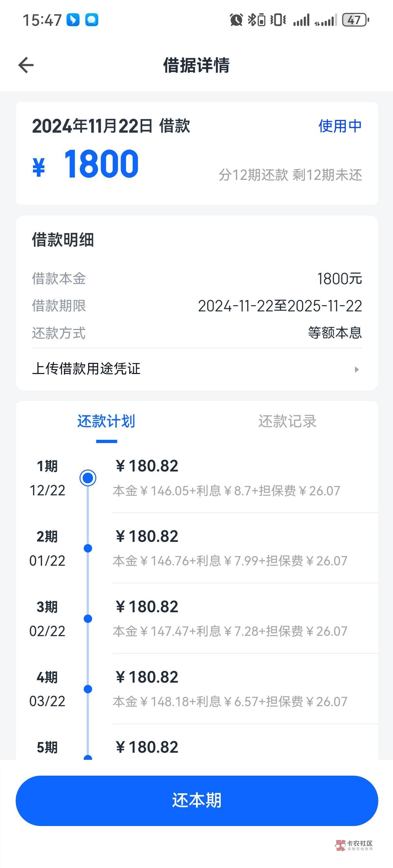Tap the 卡农社区 watermark logo
Screen dimensions: 393x868
(354, 845)
